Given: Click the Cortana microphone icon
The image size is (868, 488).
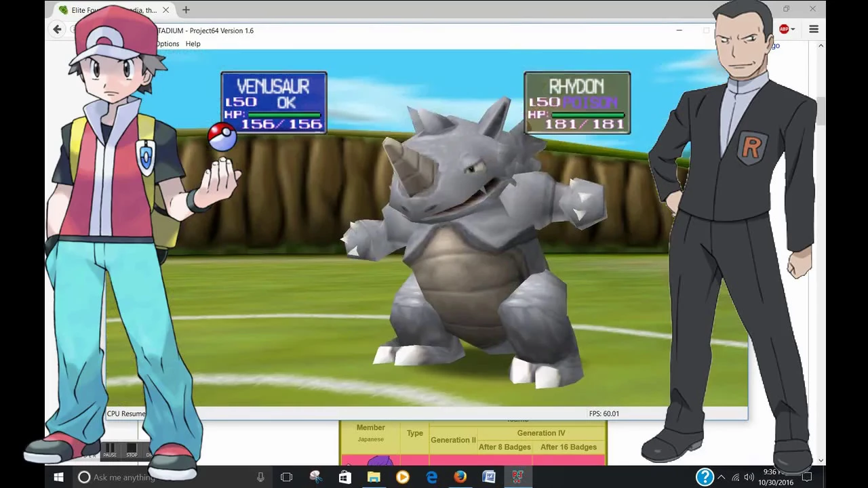Looking at the screenshot, I should pyautogui.click(x=260, y=477).
